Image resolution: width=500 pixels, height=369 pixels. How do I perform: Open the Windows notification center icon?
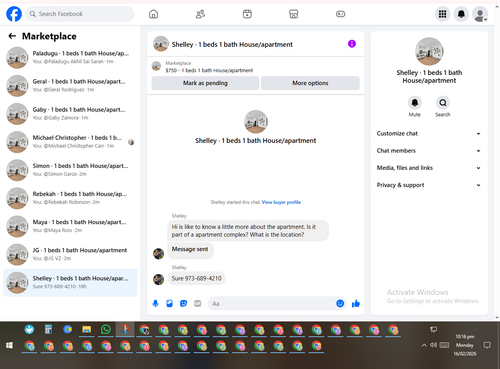pyautogui.click(x=487, y=345)
